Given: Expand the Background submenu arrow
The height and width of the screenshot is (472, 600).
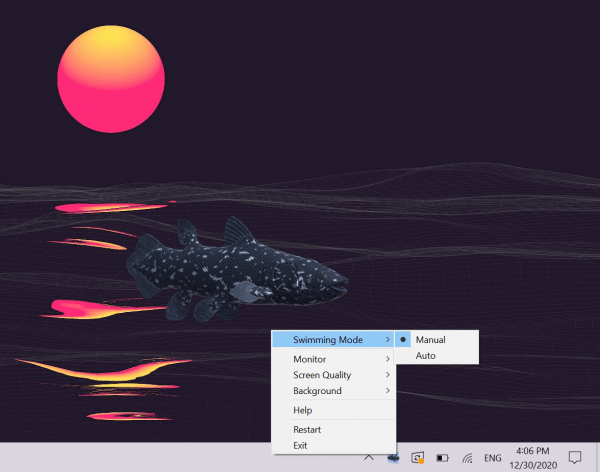Looking at the screenshot, I should [x=388, y=391].
